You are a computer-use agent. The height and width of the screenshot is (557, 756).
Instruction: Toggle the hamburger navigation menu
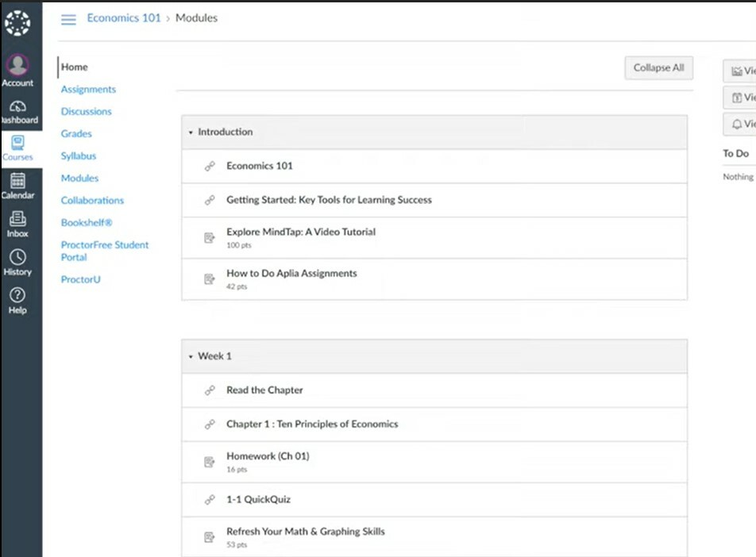[x=68, y=19]
